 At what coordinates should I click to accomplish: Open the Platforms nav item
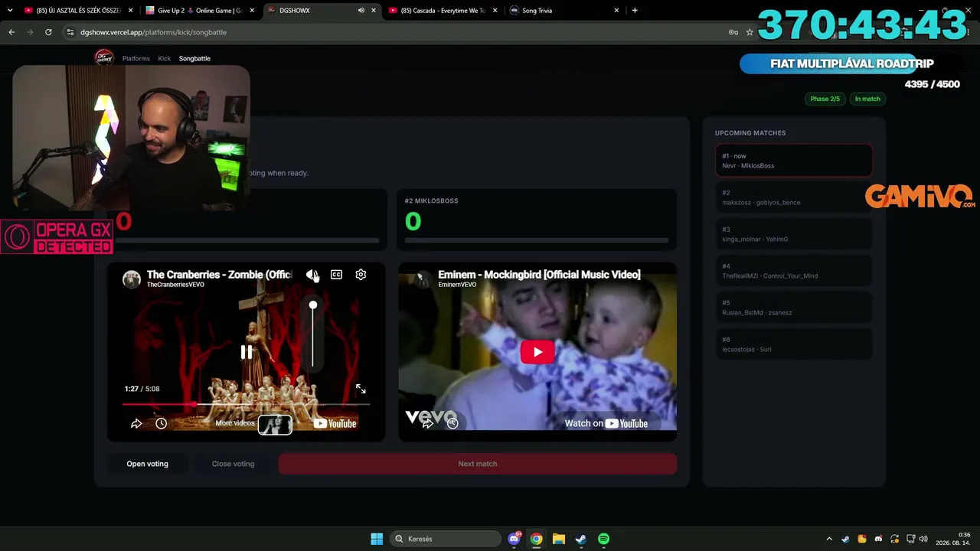click(x=136, y=58)
